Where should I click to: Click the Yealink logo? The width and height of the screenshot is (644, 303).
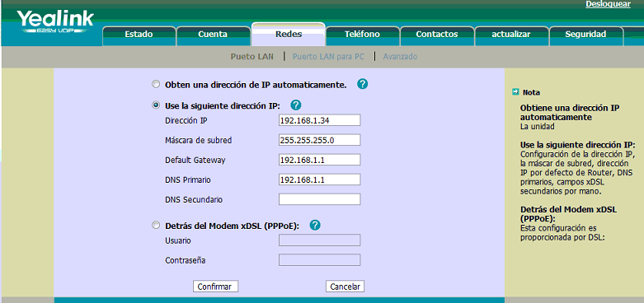[55, 22]
